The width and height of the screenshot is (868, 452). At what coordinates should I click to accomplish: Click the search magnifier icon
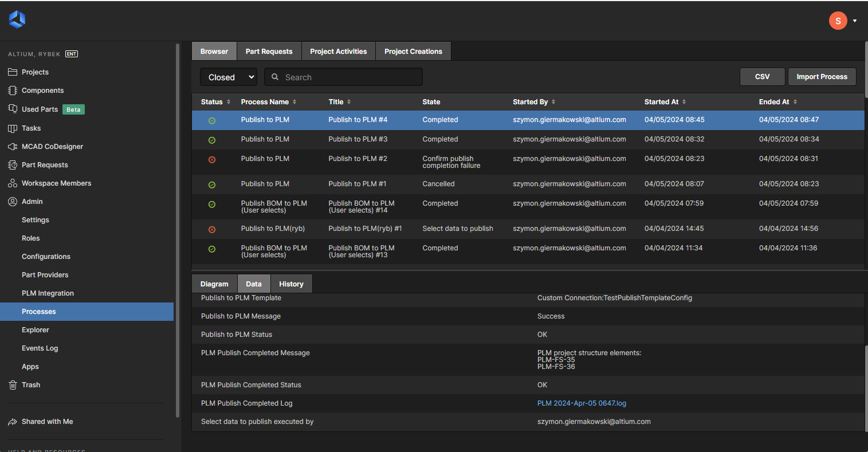pyautogui.click(x=275, y=77)
